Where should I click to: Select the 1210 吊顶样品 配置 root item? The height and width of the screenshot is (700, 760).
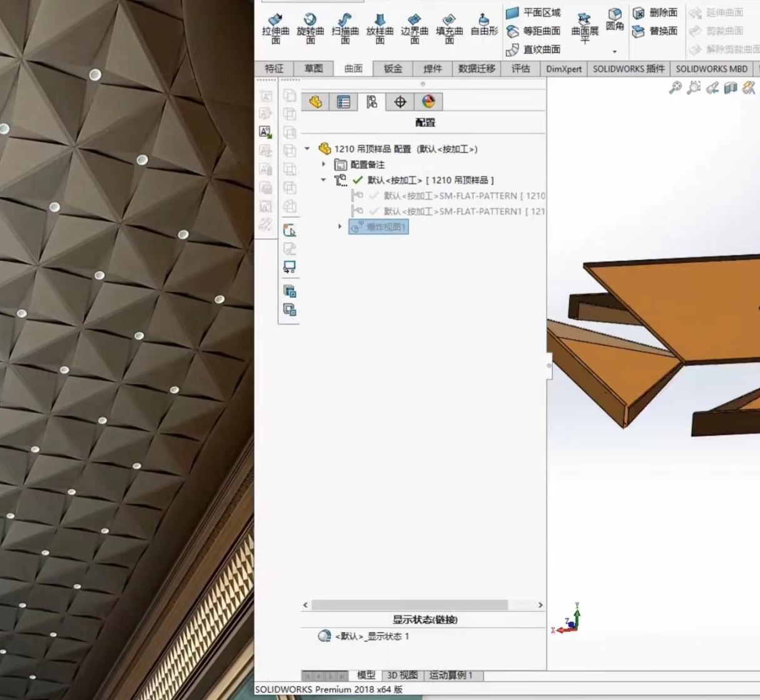pyautogui.click(x=398, y=149)
